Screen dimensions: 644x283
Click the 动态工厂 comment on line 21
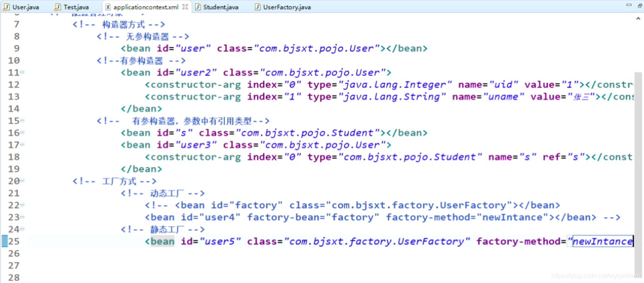click(x=163, y=193)
